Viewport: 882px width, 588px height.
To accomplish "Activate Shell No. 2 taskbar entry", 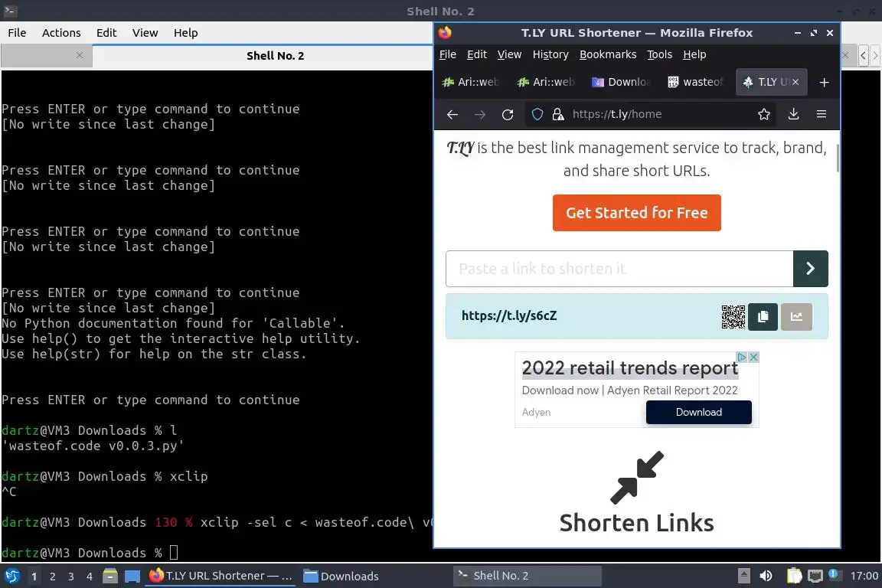I will [x=527, y=576].
